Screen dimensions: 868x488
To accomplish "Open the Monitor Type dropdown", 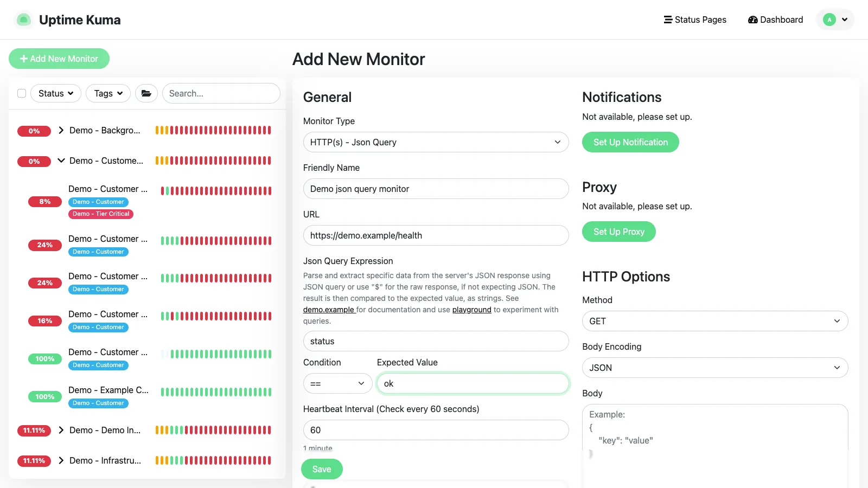I will [436, 142].
